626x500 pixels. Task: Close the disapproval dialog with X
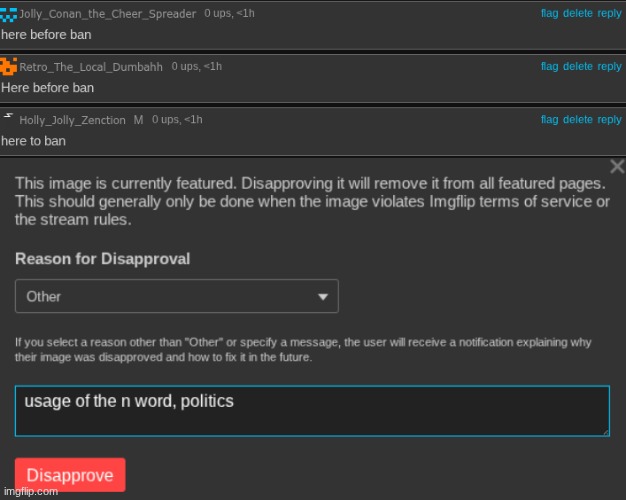pyautogui.click(x=616, y=167)
